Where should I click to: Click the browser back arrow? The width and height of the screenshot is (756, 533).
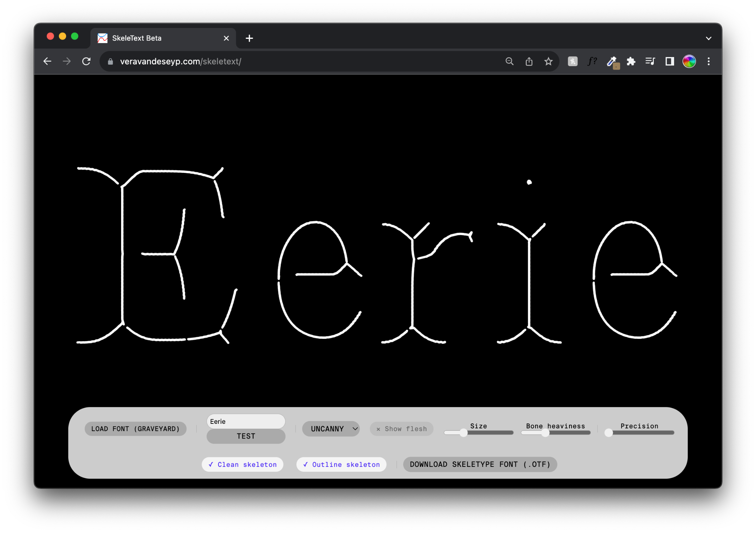47,62
